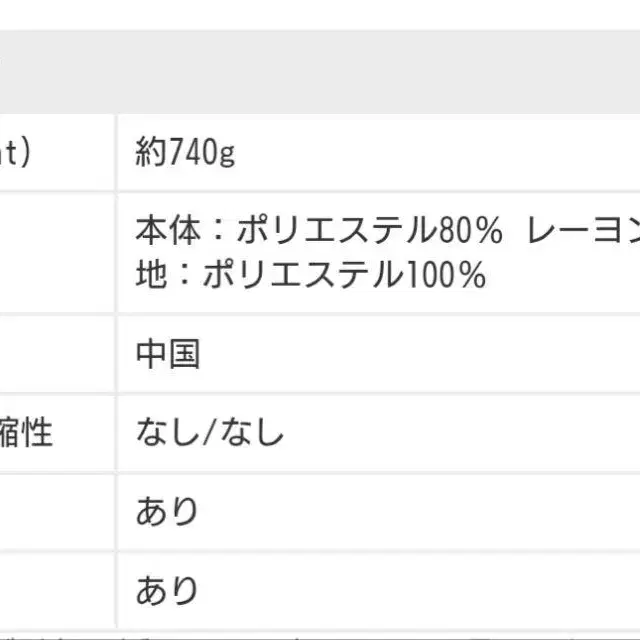Click the なし/なし value cell
Viewport: 640px width, 640px height.
point(210,433)
